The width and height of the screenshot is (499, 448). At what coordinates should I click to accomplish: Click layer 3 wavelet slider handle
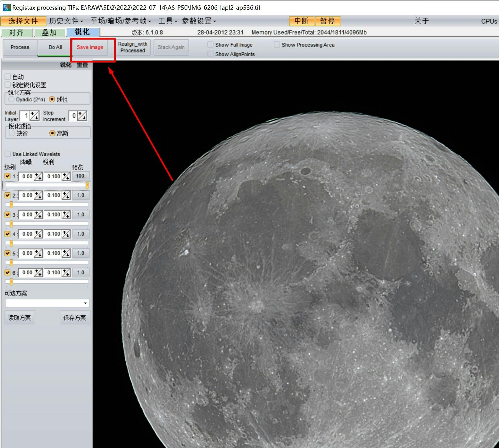click(x=11, y=224)
